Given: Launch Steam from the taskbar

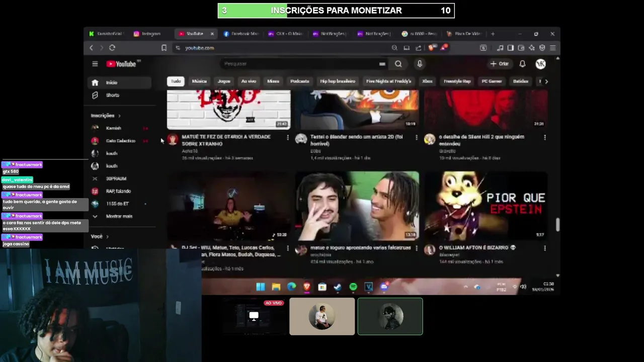Looking at the screenshot, I should tap(338, 287).
